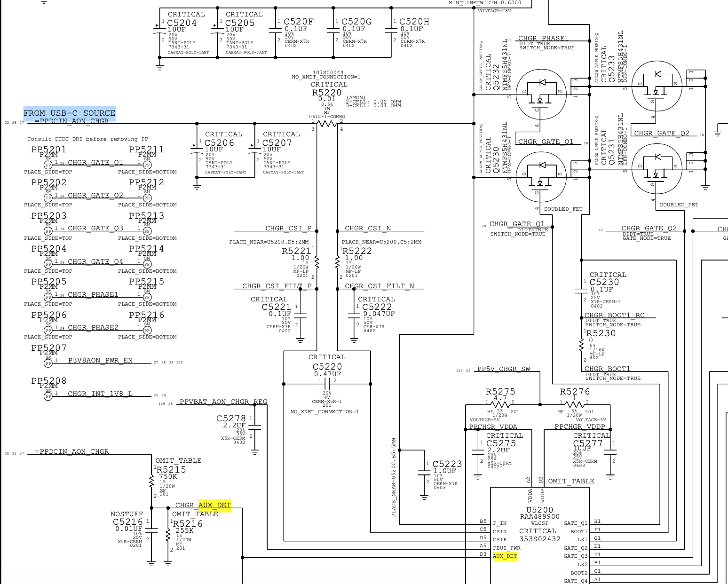Viewport: 728px width, 584px height.
Task: Click the ground symbol below C5223
Action: (x=424, y=496)
